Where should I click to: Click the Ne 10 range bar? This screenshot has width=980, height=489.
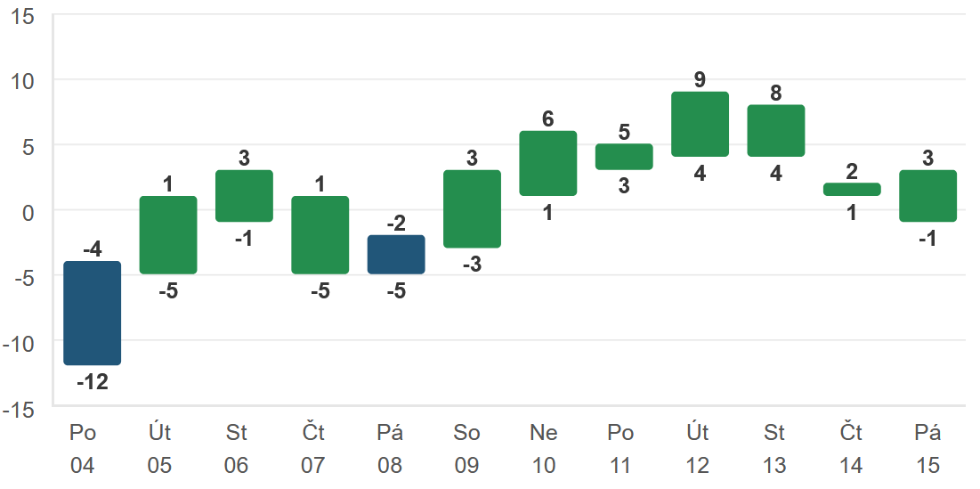(x=548, y=163)
